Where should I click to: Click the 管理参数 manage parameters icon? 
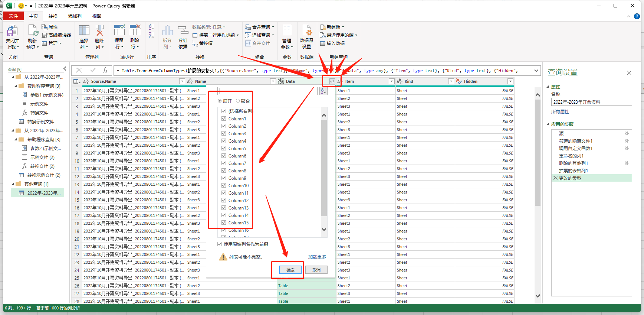[x=287, y=31]
